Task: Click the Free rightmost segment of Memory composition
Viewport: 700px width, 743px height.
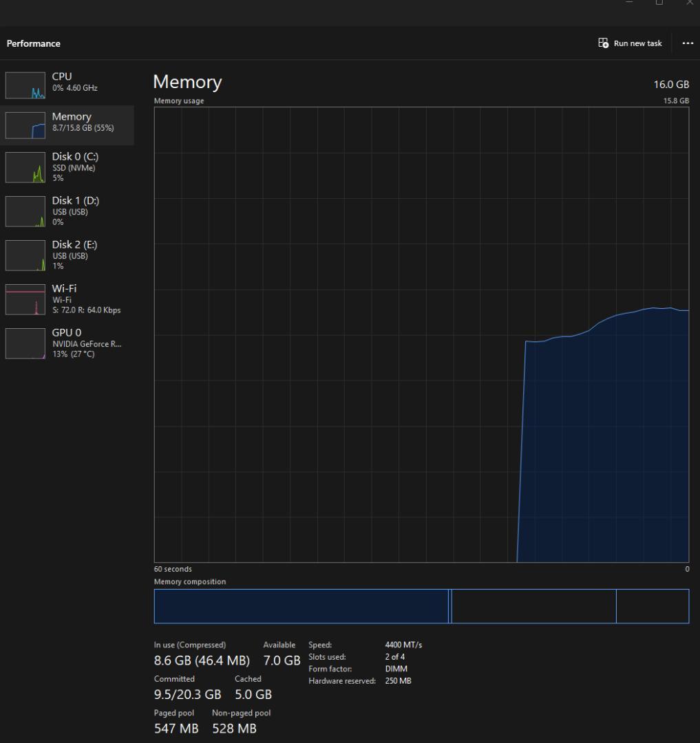Action: (652, 606)
